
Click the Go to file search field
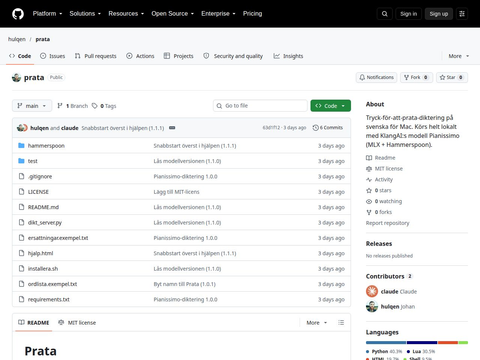pos(260,106)
